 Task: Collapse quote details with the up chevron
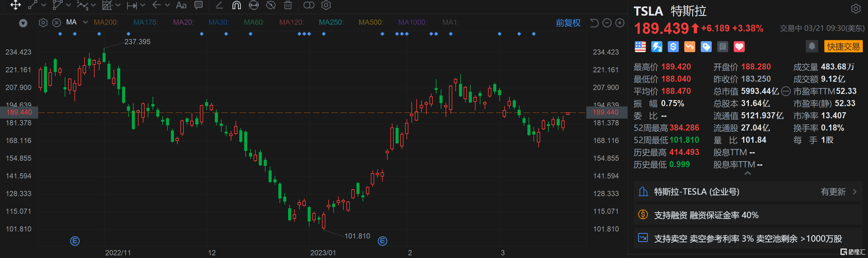pos(747,173)
